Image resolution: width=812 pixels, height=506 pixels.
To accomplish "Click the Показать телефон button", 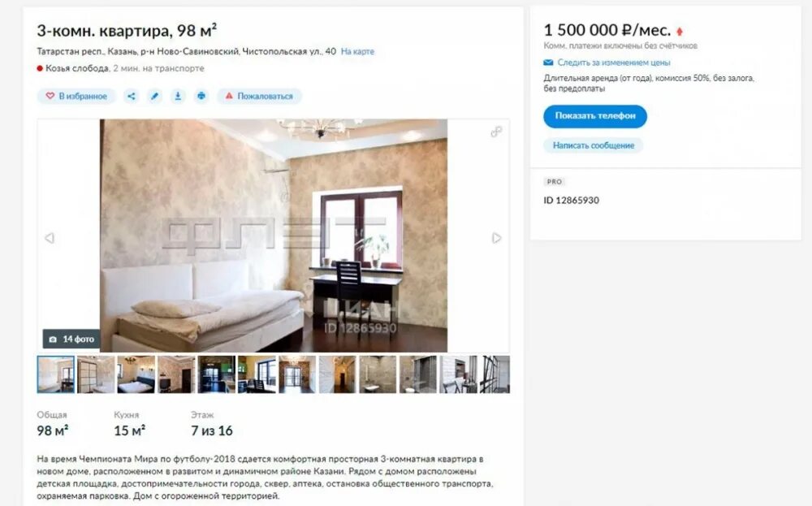I will (595, 116).
